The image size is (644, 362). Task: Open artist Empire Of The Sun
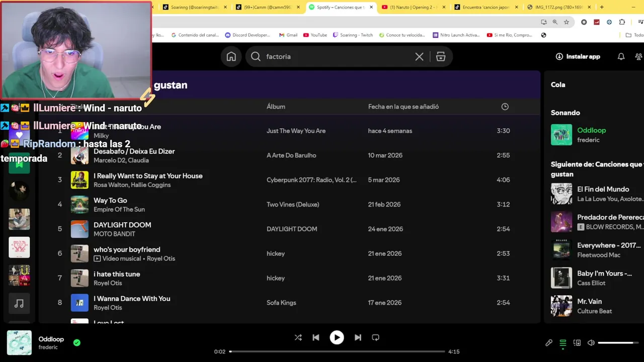pos(119,210)
